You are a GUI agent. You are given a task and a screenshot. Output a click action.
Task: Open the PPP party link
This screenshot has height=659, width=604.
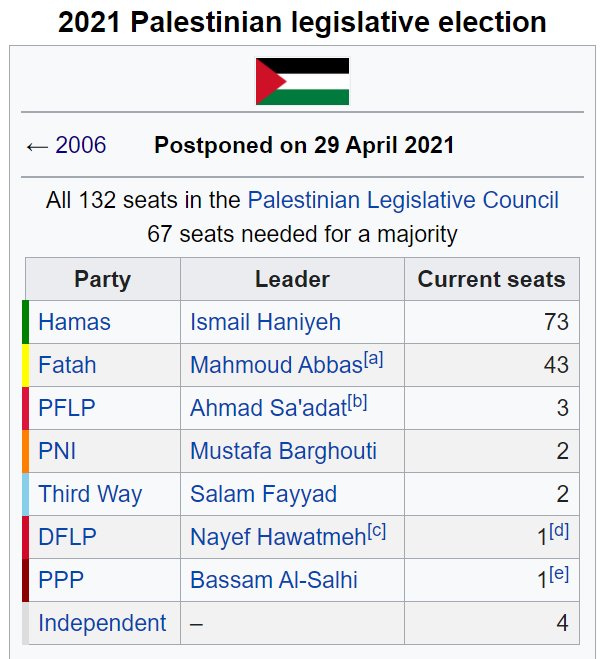pyautogui.click(x=61, y=580)
